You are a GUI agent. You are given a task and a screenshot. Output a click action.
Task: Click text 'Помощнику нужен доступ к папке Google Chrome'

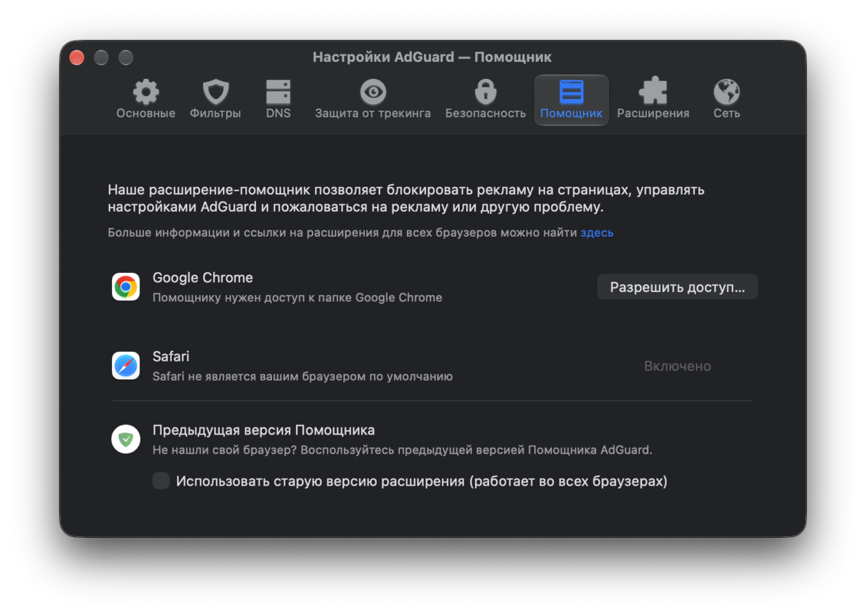297,298
